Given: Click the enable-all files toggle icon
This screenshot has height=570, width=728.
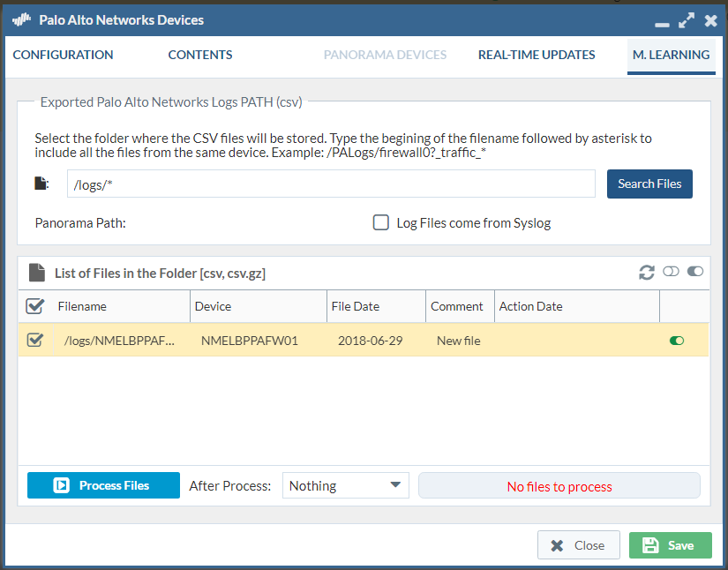Looking at the screenshot, I should pyautogui.click(x=695, y=272).
